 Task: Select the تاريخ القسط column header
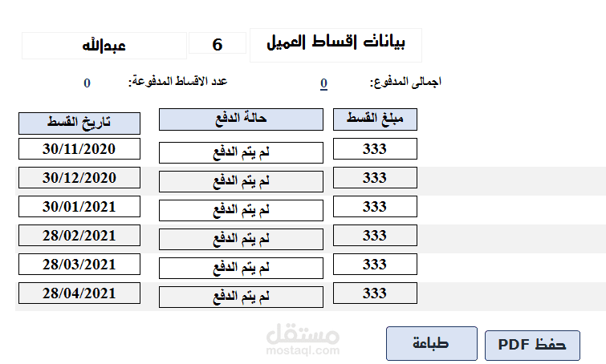coord(79,123)
